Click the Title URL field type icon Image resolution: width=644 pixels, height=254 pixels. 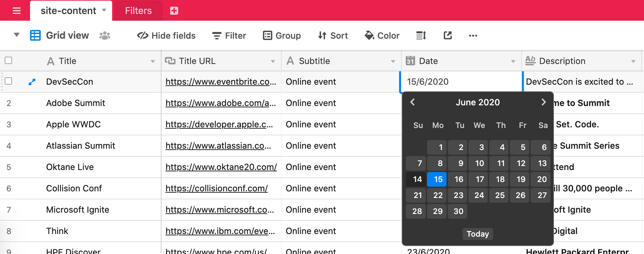pos(170,61)
